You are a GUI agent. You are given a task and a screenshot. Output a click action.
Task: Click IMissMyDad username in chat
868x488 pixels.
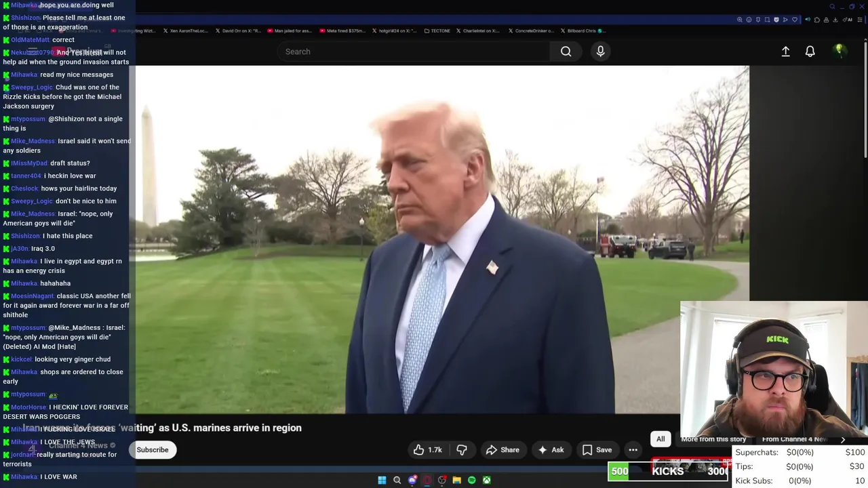click(29, 163)
